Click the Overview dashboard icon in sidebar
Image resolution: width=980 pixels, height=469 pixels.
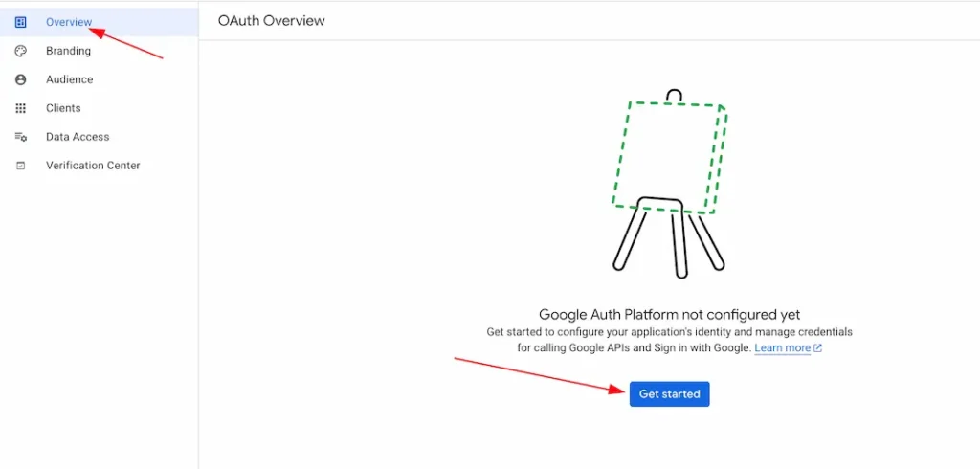pyautogui.click(x=21, y=22)
